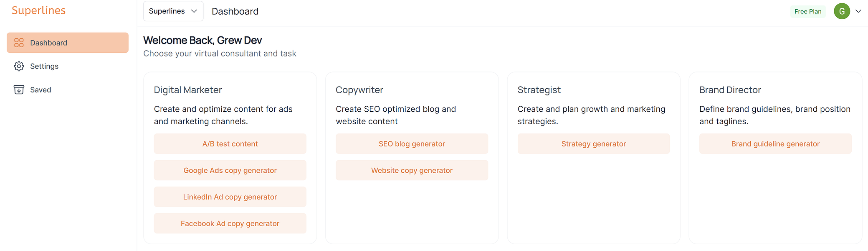Click the Saved archive box icon
The image size is (868, 251).
tap(19, 90)
